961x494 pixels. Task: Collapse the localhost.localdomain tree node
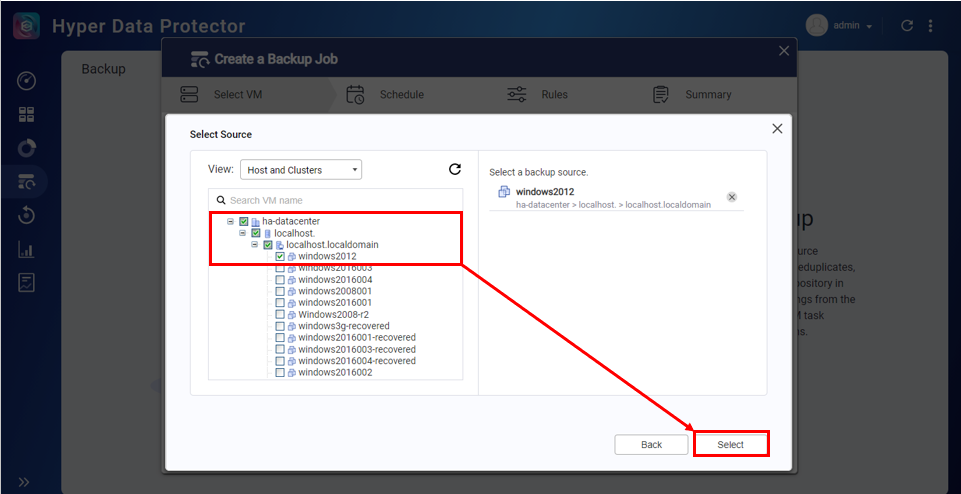pyautogui.click(x=255, y=245)
